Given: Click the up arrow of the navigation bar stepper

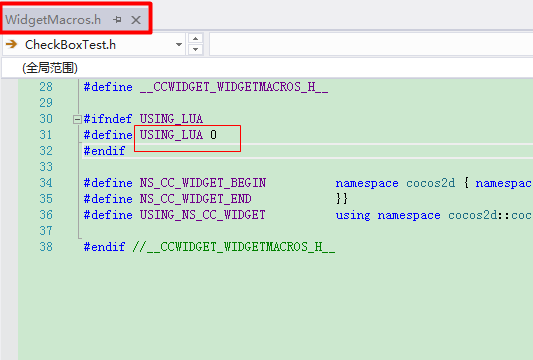Looking at the screenshot, I should tap(195, 38).
